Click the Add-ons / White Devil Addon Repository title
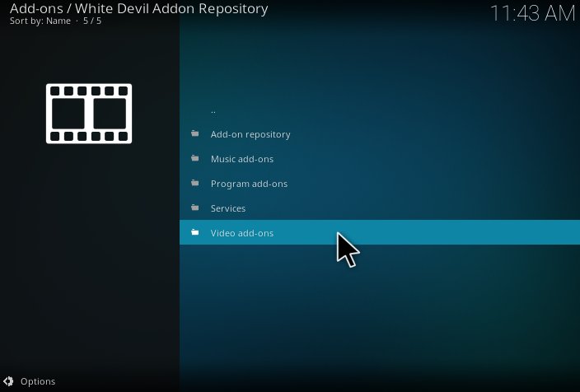The height and width of the screenshot is (392, 580). (x=138, y=8)
